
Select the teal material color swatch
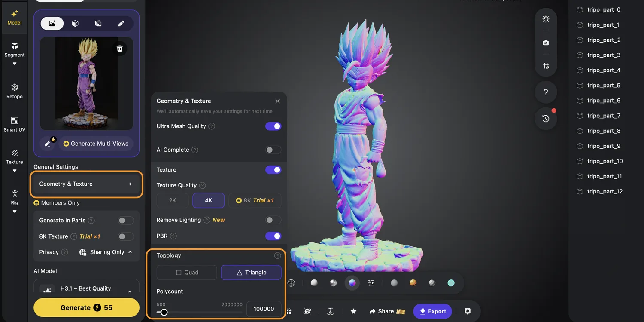[451, 283]
